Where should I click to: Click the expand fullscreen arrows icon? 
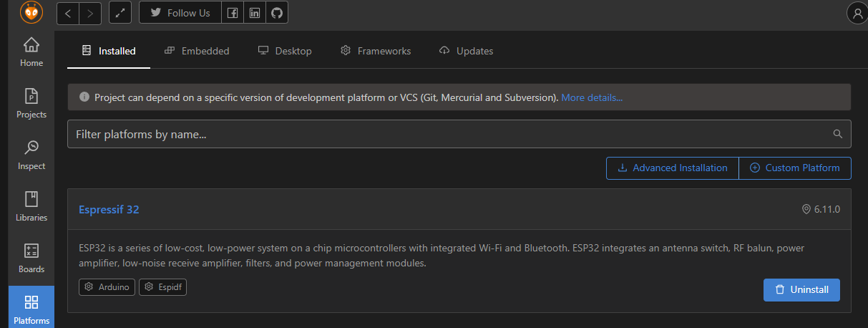pos(120,13)
